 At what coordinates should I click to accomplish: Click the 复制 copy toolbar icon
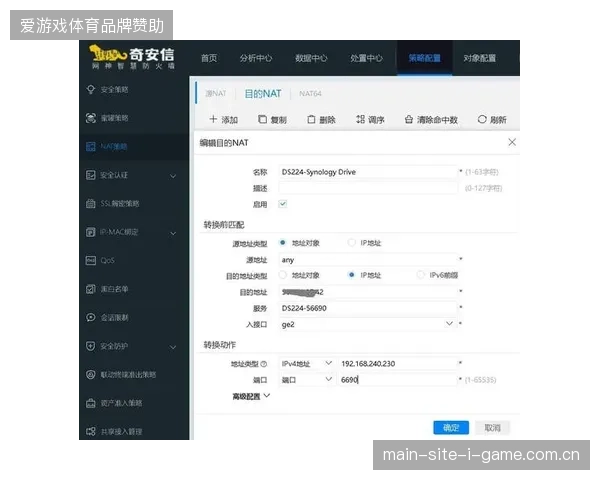pos(262,119)
